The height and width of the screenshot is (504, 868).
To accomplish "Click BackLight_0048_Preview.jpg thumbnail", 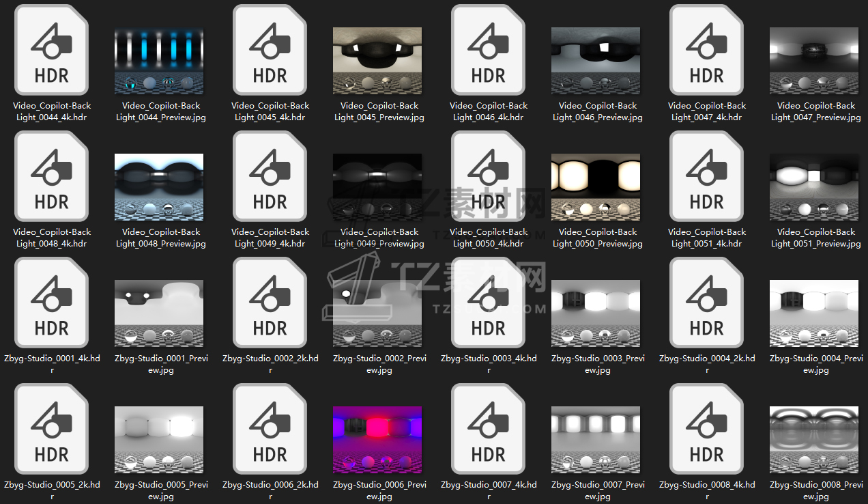I will [x=159, y=187].
